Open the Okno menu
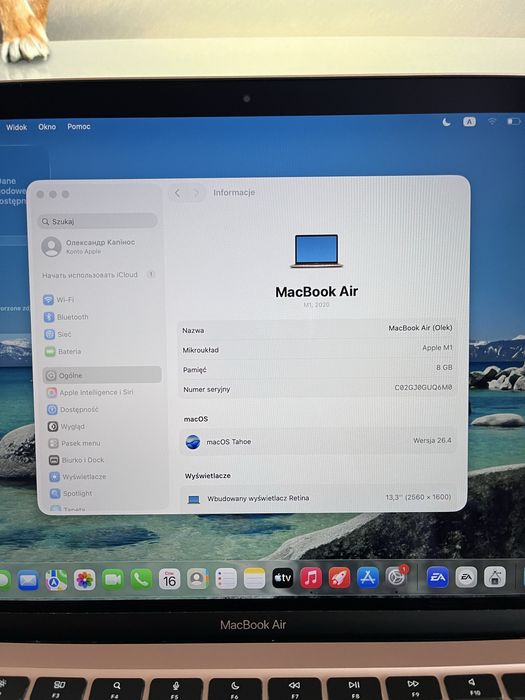The image size is (525, 700). tap(47, 127)
